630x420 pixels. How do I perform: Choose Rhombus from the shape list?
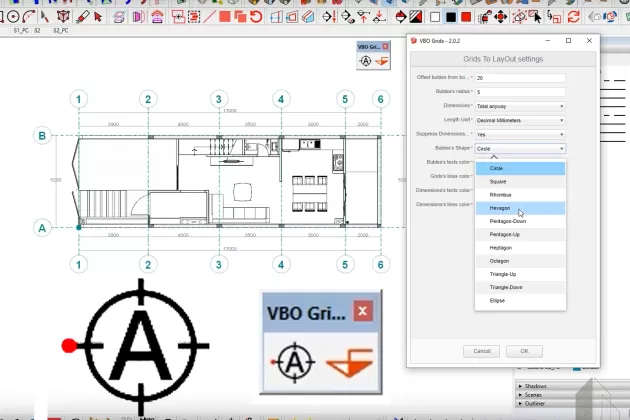click(x=520, y=195)
